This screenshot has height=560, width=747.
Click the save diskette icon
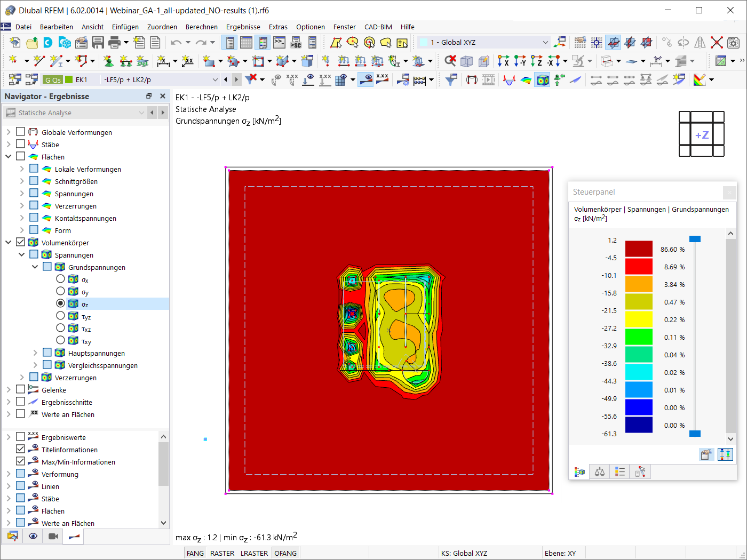(x=98, y=43)
